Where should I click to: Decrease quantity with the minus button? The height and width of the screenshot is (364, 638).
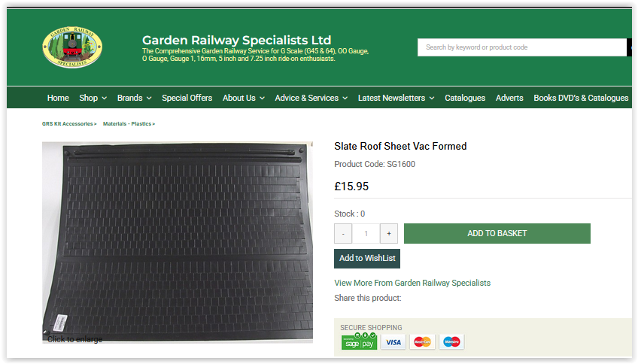(x=343, y=233)
